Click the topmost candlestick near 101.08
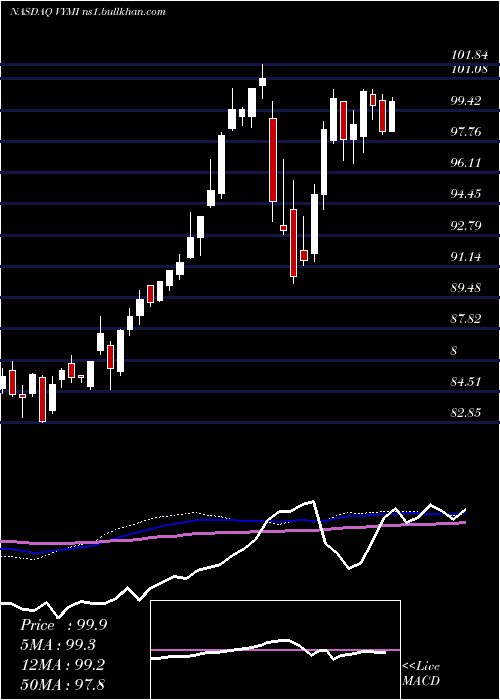This screenshot has height=700, width=500. 262,82
